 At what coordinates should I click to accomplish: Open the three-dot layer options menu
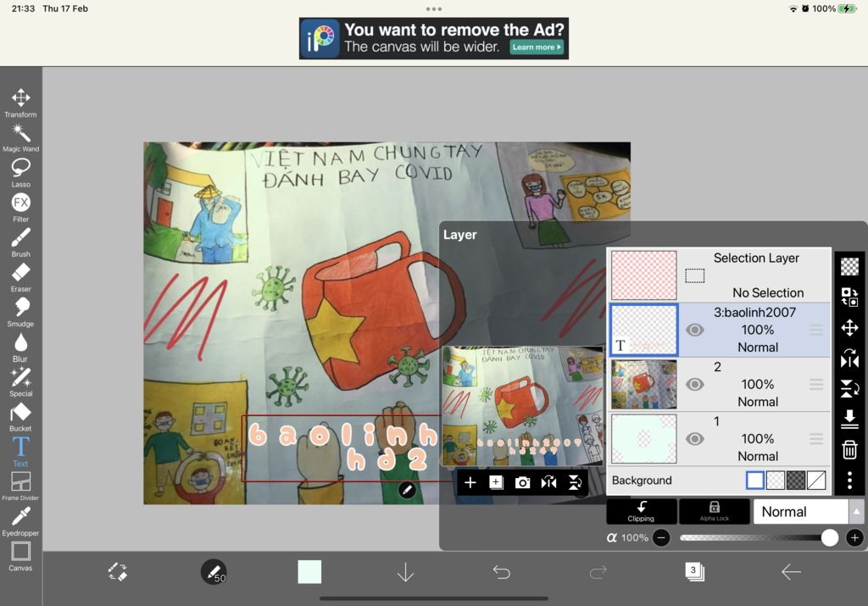click(x=849, y=481)
